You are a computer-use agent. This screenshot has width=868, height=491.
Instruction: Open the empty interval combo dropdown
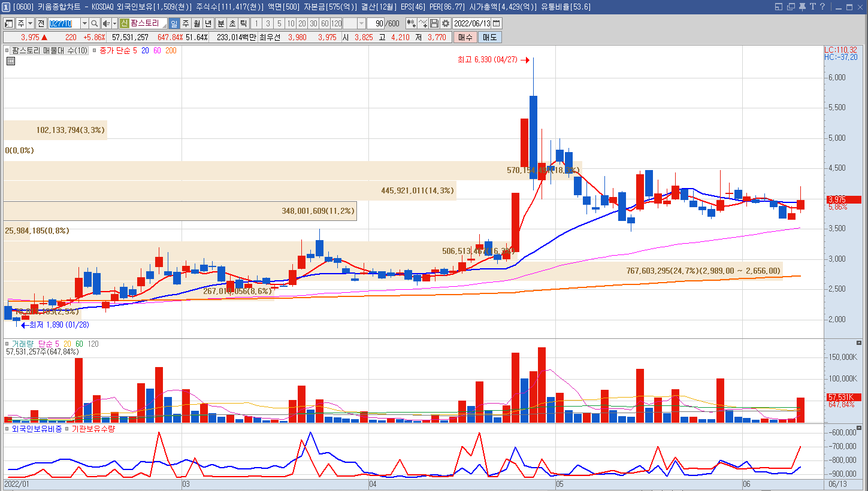(x=361, y=23)
